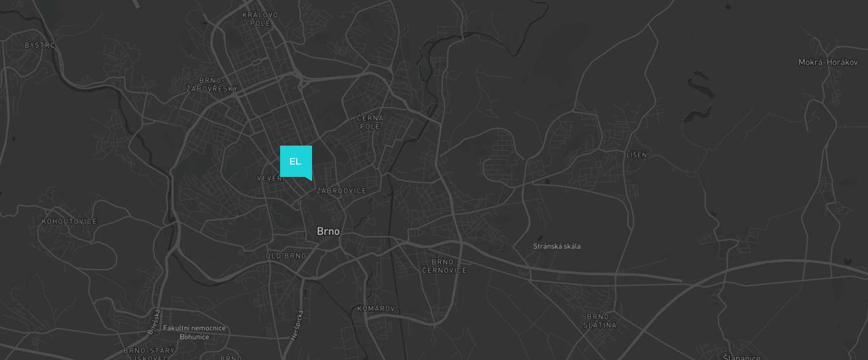Select the Bystrc label on map
Viewport: 868px width, 360px height.
(40, 45)
